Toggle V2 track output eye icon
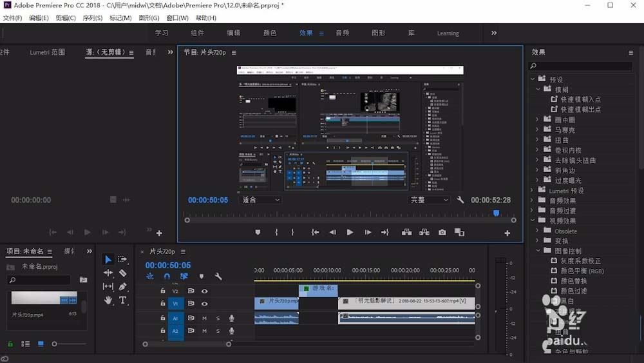Viewport: 644px width, 363px height. (204, 291)
